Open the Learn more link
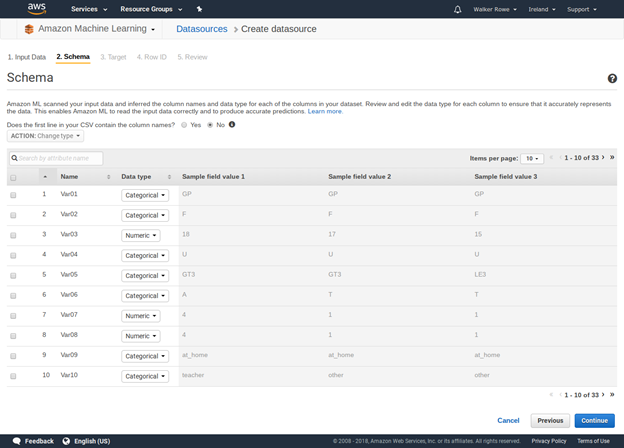624x448 pixels. (325, 111)
